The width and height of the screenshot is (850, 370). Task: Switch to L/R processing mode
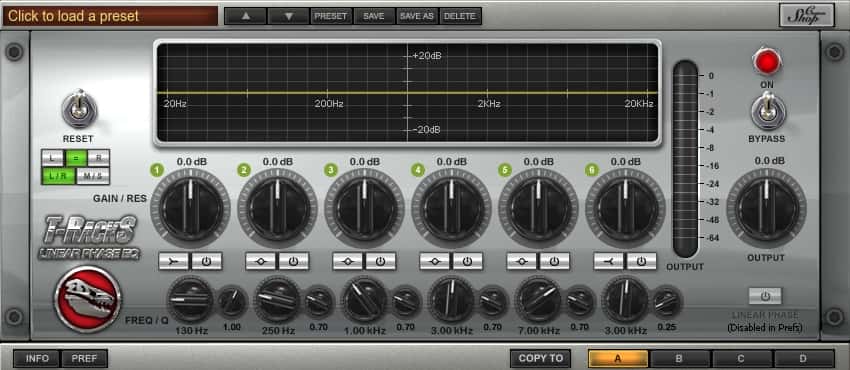coord(59,176)
